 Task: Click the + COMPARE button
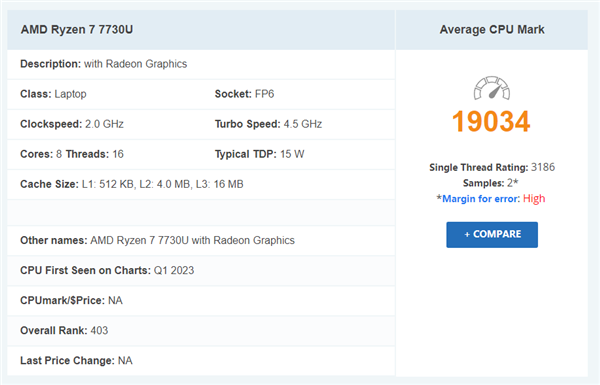492,235
